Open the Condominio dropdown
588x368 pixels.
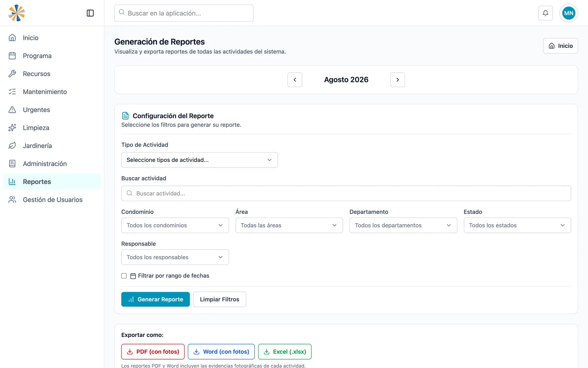pos(175,225)
